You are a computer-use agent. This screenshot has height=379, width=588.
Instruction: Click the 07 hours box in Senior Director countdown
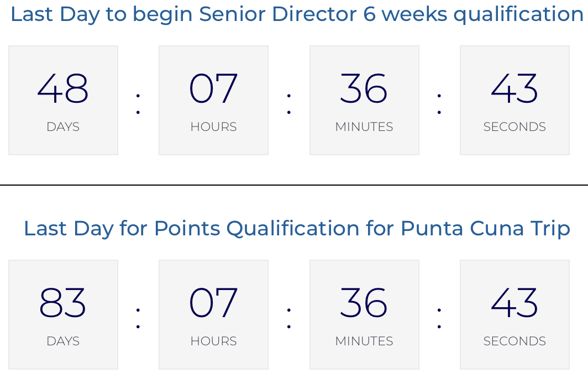[213, 100]
